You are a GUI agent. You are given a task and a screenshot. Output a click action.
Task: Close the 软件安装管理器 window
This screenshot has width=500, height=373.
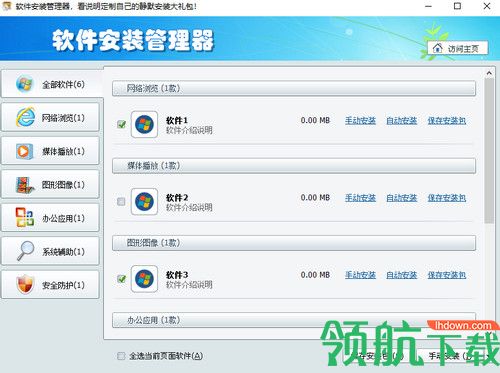(x=487, y=6)
